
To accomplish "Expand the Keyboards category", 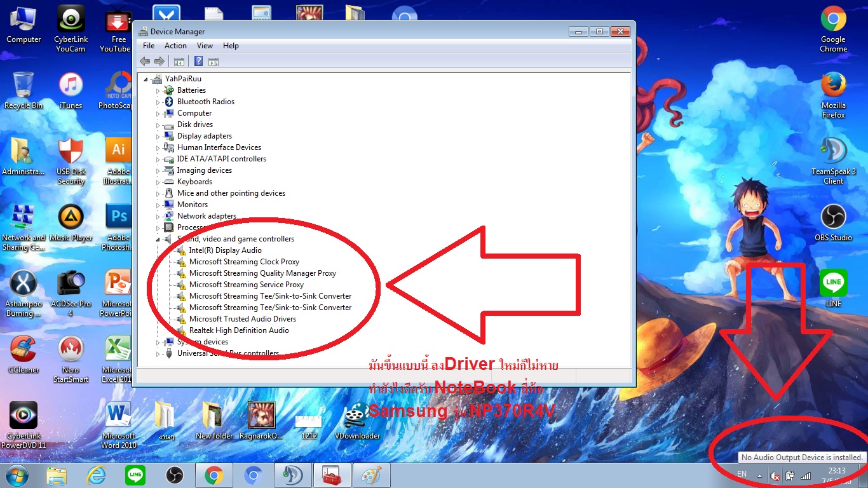I will pos(158,182).
